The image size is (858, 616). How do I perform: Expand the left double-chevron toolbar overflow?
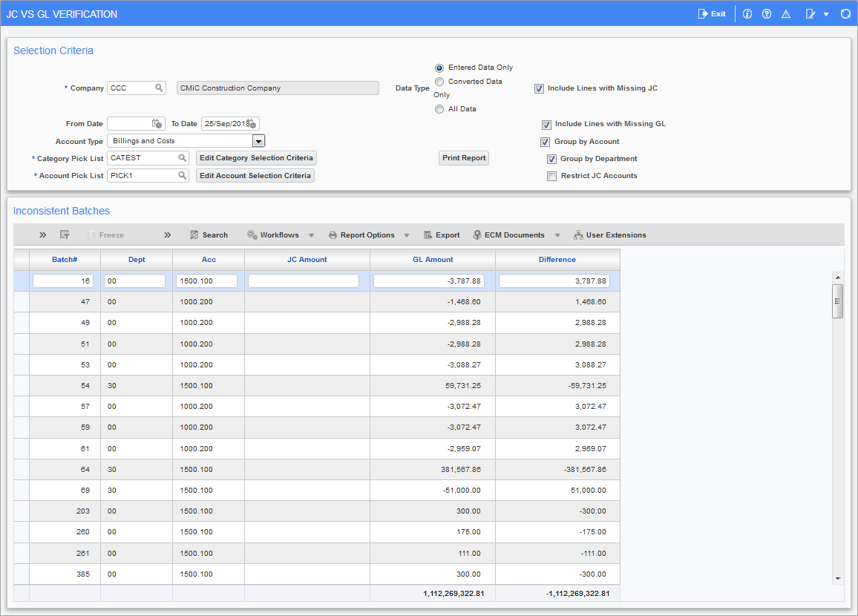[43, 235]
